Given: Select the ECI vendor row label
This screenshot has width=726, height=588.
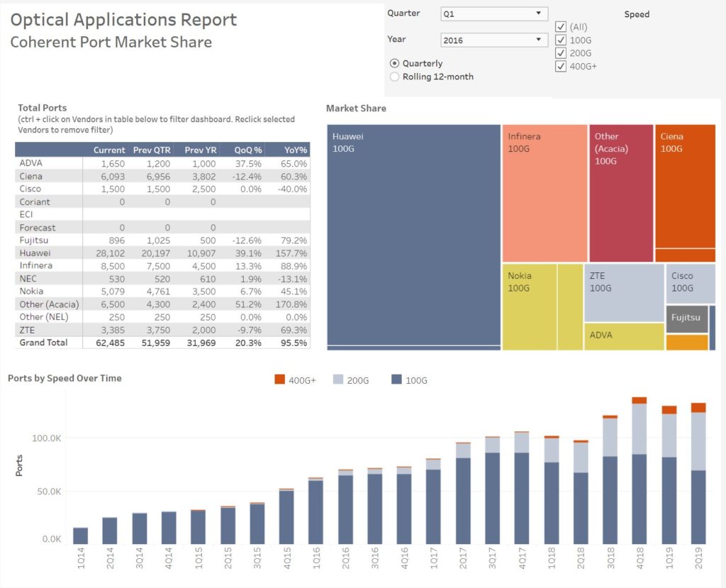Looking at the screenshot, I should pyautogui.click(x=26, y=214).
